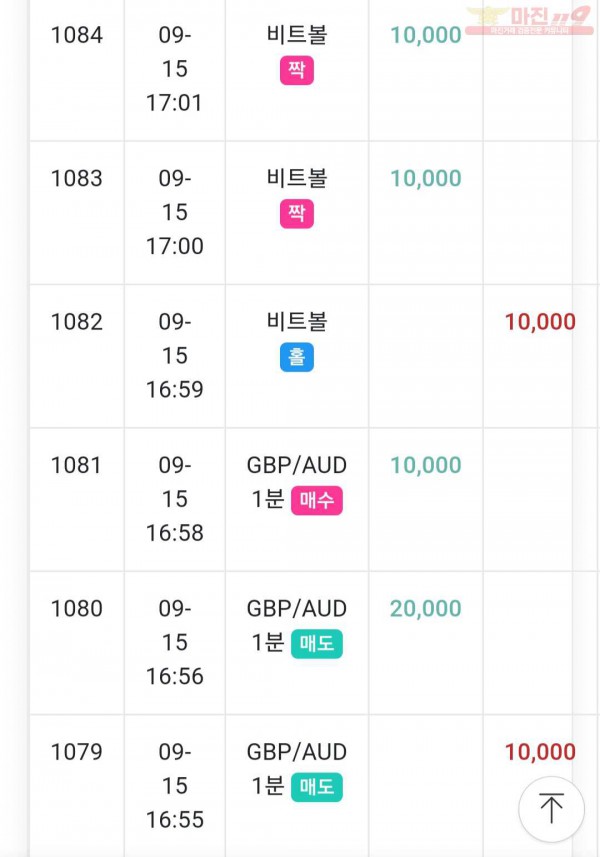
Task: Click the 마진 logo watermark at top right
Action: 529,20
